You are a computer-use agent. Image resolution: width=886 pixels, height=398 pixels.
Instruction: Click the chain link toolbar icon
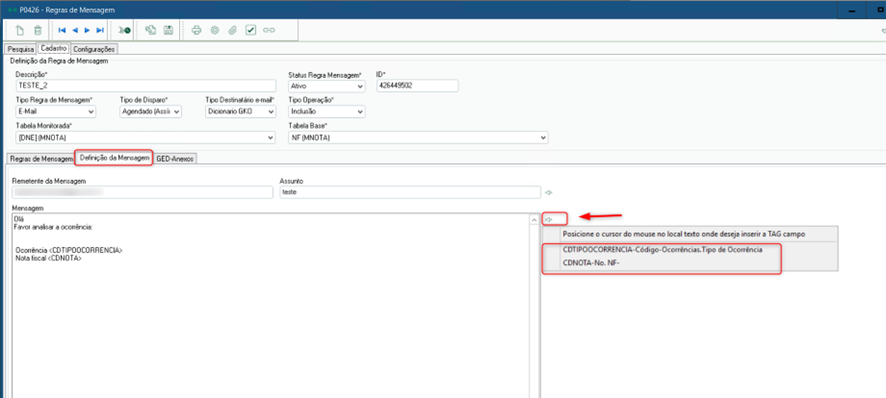coord(269,31)
